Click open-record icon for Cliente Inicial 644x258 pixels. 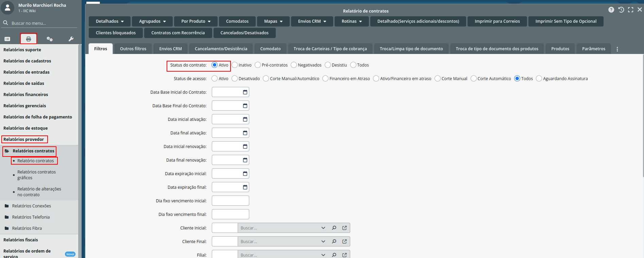click(x=344, y=228)
